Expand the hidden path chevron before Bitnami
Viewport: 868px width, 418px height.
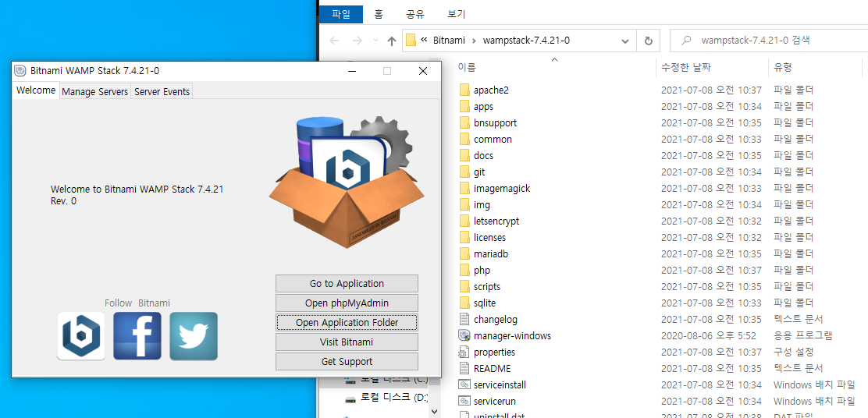424,40
